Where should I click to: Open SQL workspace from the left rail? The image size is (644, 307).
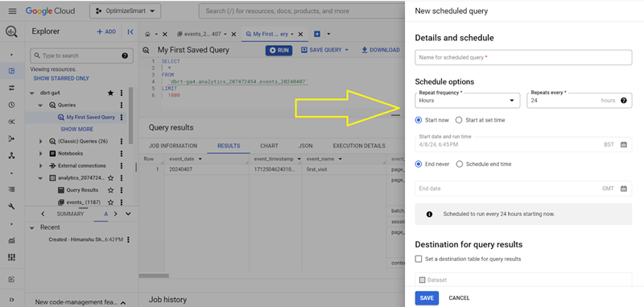click(x=11, y=71)
